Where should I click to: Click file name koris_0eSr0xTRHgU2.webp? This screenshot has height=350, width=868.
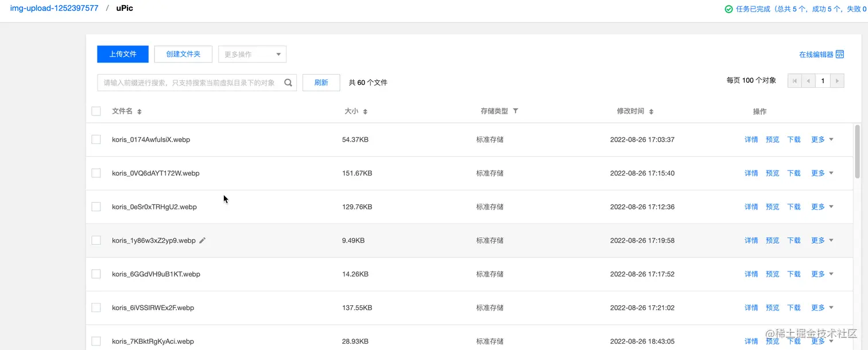154,207
